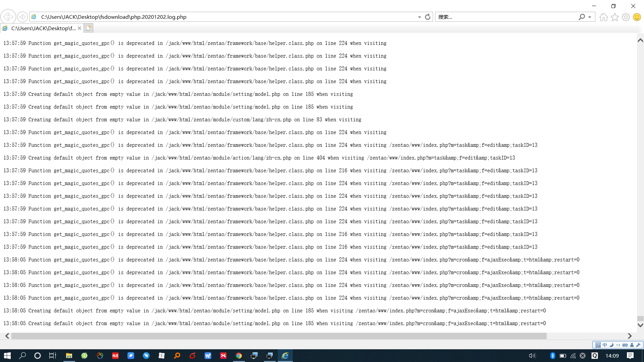Screen dimensions: 644x362
Task: Close the current browser tab
Action: pyautogui.click(x=79, y=28)
